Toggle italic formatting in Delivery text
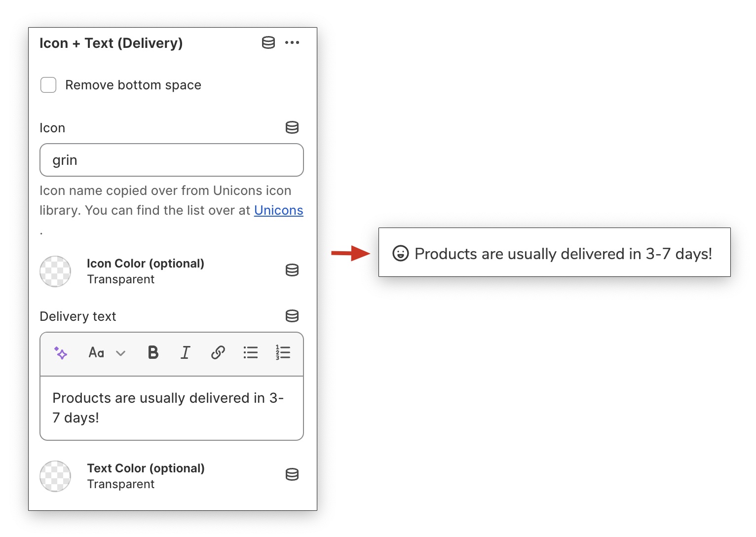The height and width of the screenshot is (537, 756). click(185, 352)
